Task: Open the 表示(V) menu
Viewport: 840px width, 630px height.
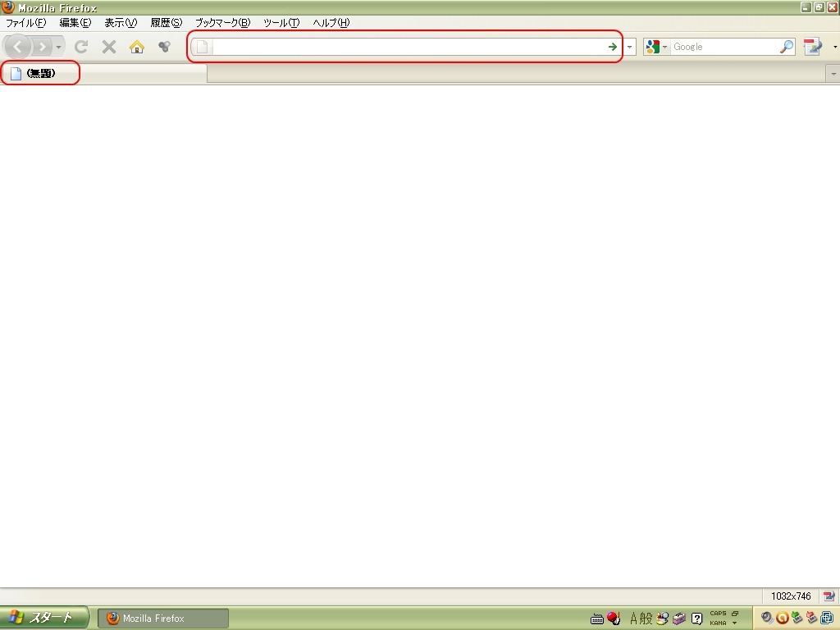Action: click(x=121, y=23)
